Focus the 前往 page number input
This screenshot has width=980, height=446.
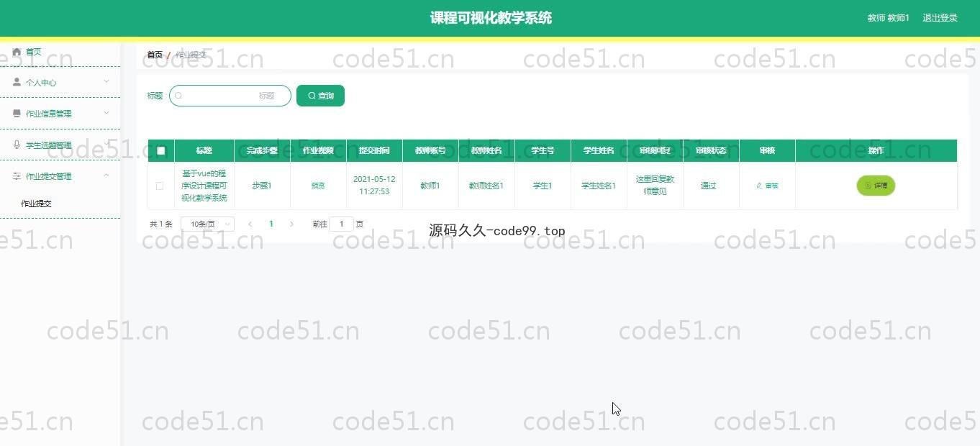[341, 224]
